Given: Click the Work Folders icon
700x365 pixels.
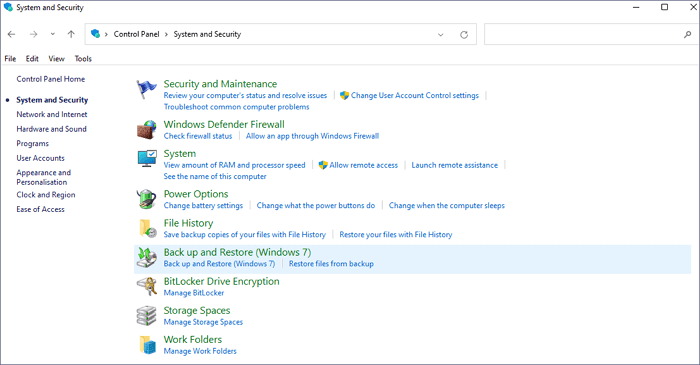Looking at the screenshot, I should click(148, 345).
